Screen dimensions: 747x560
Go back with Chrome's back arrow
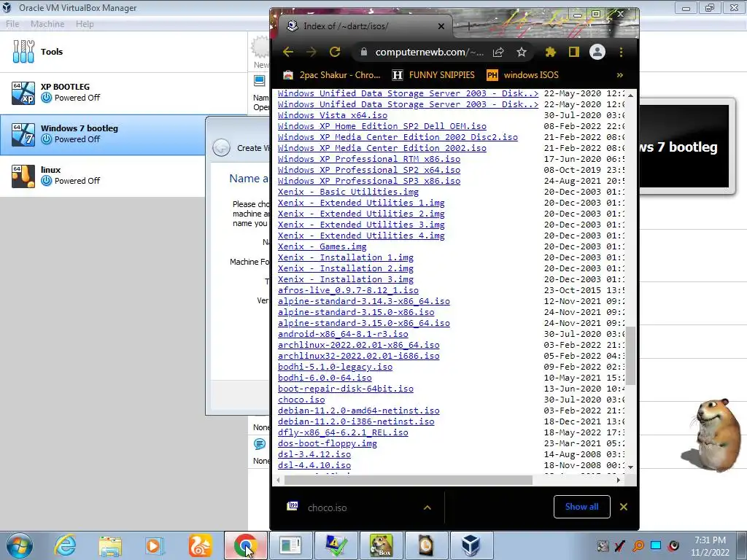coord(287,52)
